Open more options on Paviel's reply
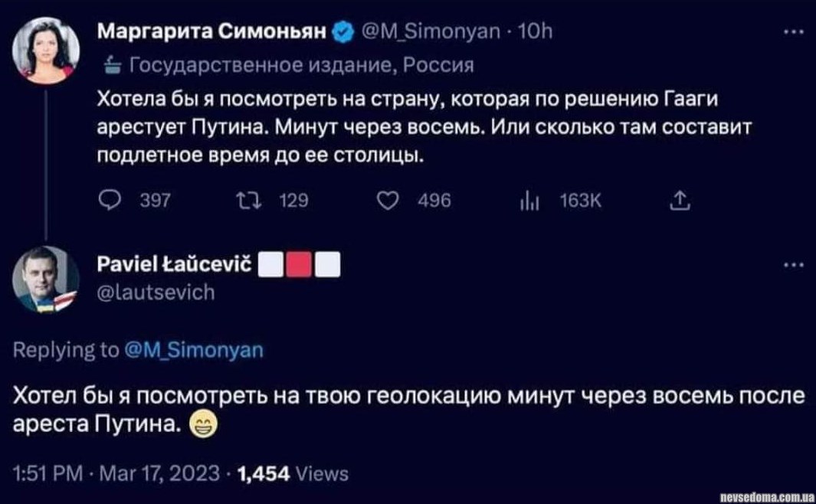Screen dimensions: 816x504 (795, 265)
